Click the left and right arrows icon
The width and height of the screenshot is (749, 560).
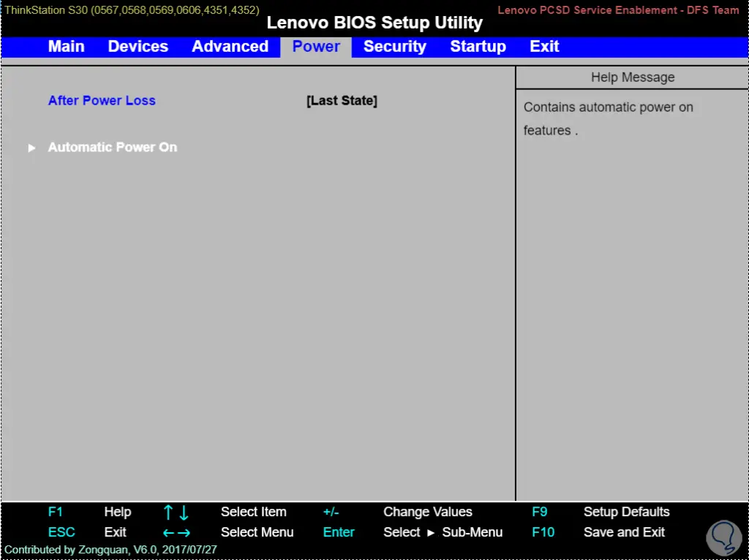click(176, 533)
